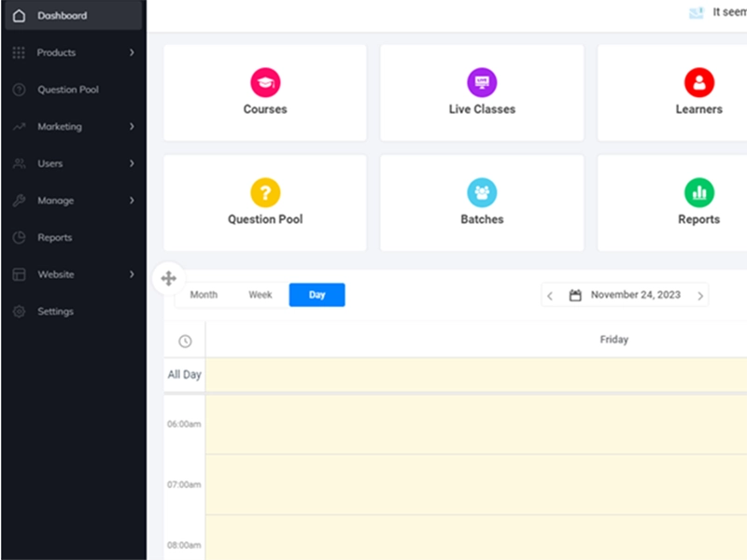Open the Marketing menu label
Image resolution: width=747 pixels, height=560 pixels.
[60, 127]
